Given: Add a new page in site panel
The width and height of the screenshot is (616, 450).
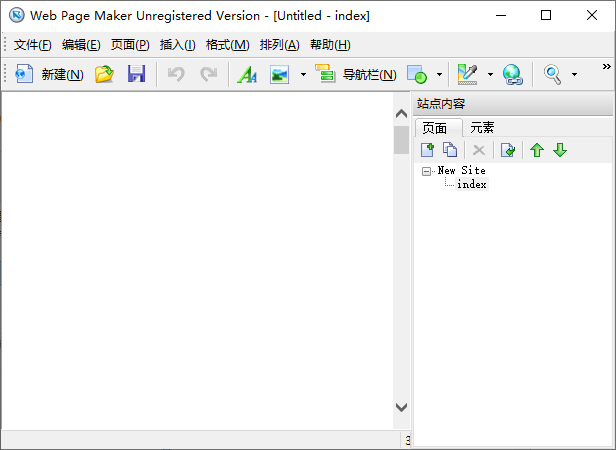Looking at the screenshot, I should coord(427,150).
